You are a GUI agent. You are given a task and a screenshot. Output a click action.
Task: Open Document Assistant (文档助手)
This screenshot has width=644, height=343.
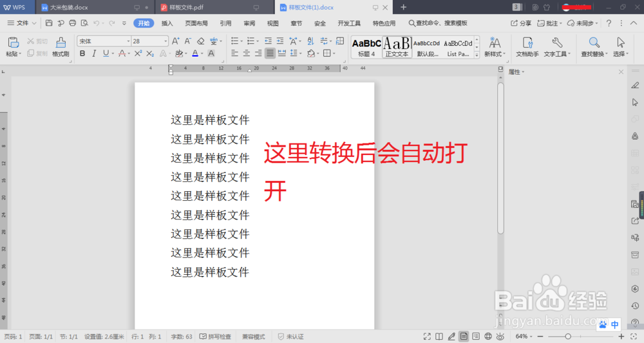click(x=527, y=46)
